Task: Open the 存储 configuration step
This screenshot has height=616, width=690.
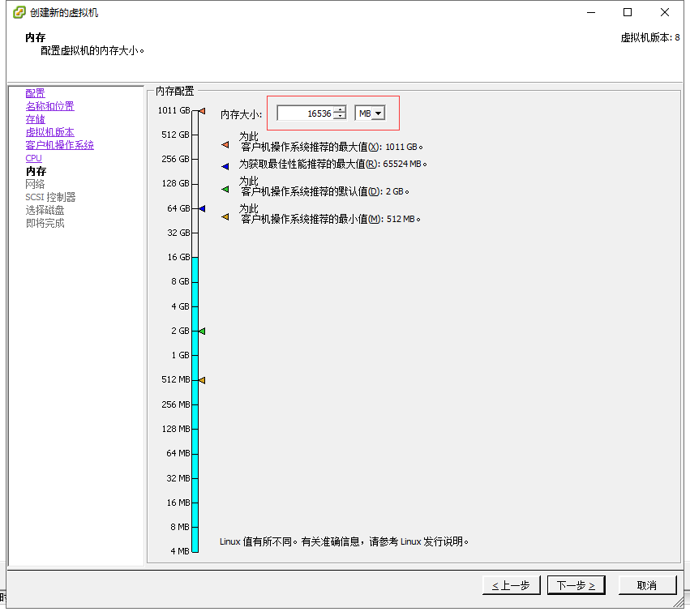Action: (35, 118)
